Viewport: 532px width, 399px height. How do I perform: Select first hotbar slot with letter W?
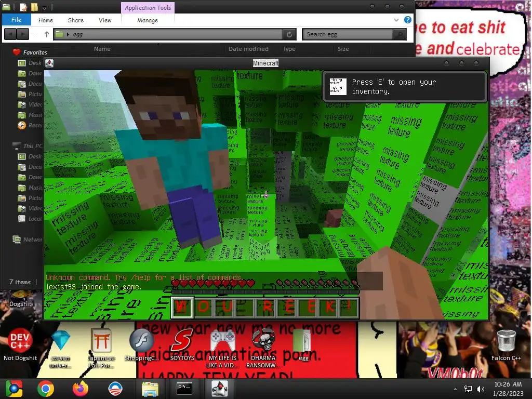pyautogui.click(x=182, y=307)
